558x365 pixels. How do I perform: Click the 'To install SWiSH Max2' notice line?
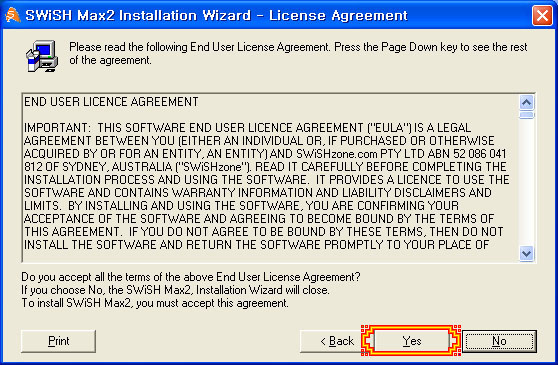point(155,303)
